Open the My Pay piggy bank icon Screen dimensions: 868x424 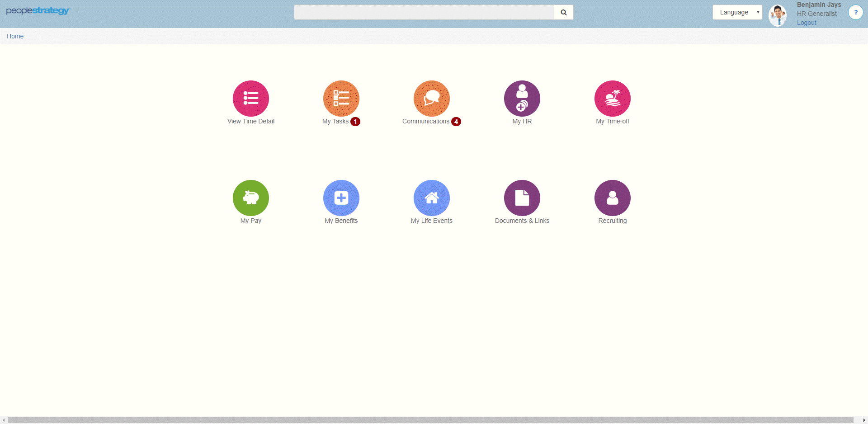pos(251,198)
